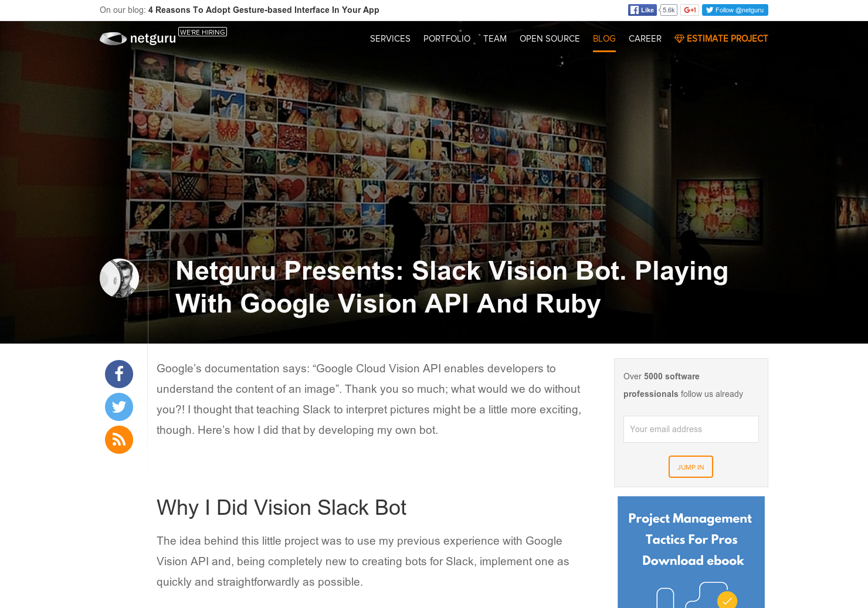Share the article on Twitter

click(x=119, y=407)
